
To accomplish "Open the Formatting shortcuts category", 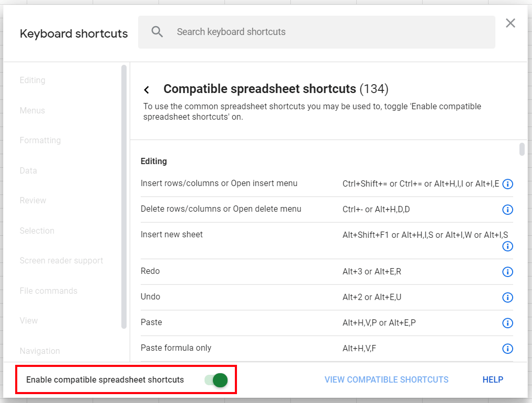I will (x=40, y=140).
